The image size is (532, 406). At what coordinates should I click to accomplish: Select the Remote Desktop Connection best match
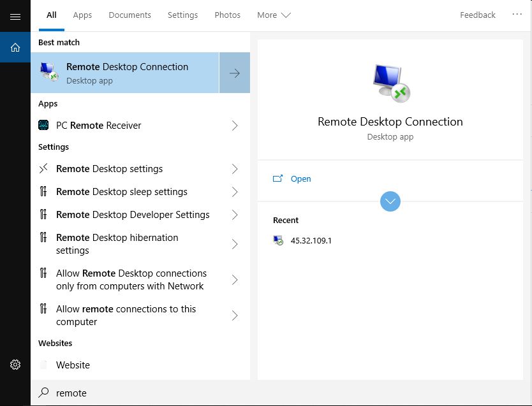pos(125,73)
